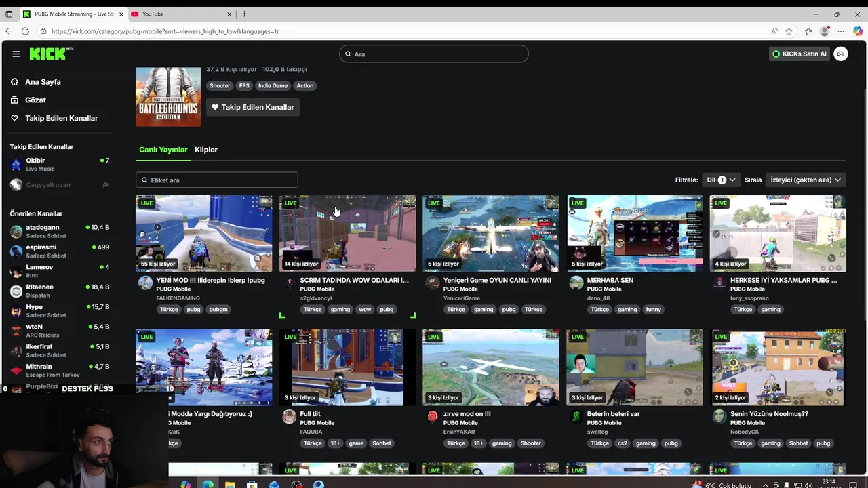Close the YouTube browser tab
The width and height of the screenshot is (868, 488).
(229, 14)
